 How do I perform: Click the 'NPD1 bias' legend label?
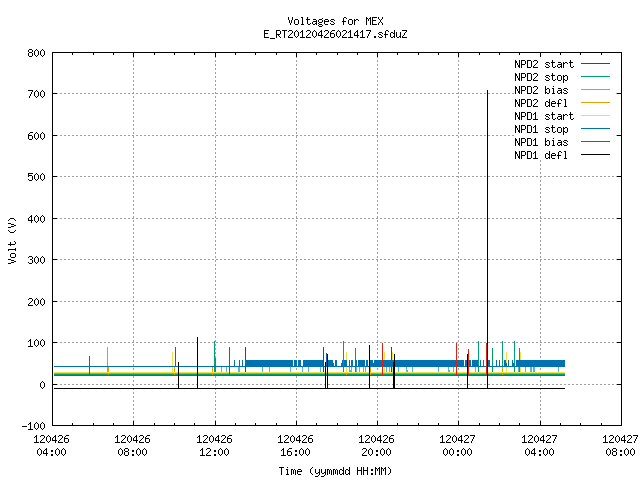coord(541,142)
